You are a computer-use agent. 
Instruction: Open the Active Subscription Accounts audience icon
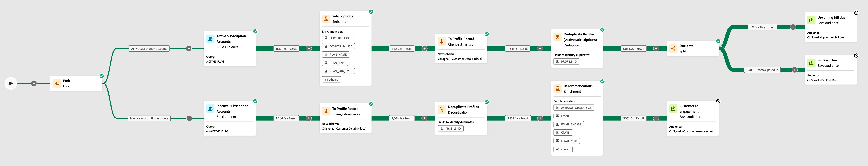pyautogui.click(x=210, y=39)
